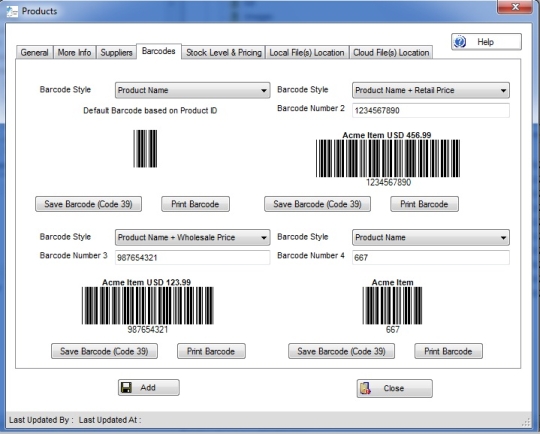The height and width of the screenshot is (434, 540).
Task: Save barcode 667 as Code 39
Action: click(342, 351)
